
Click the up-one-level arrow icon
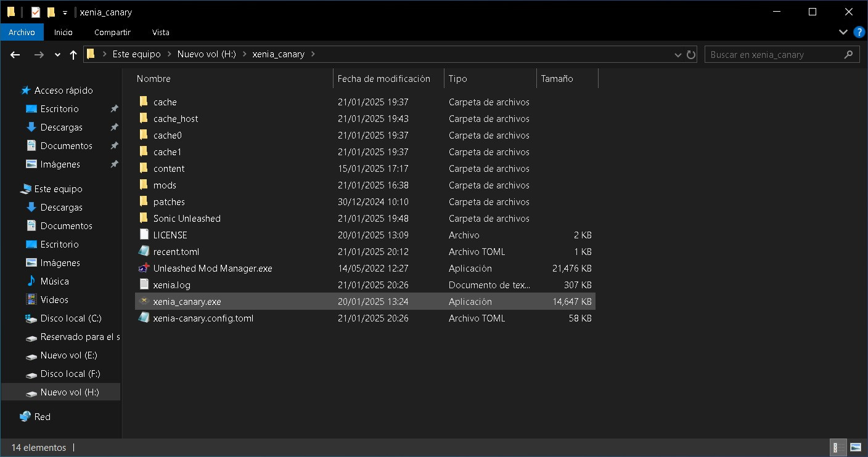point(73,54)
